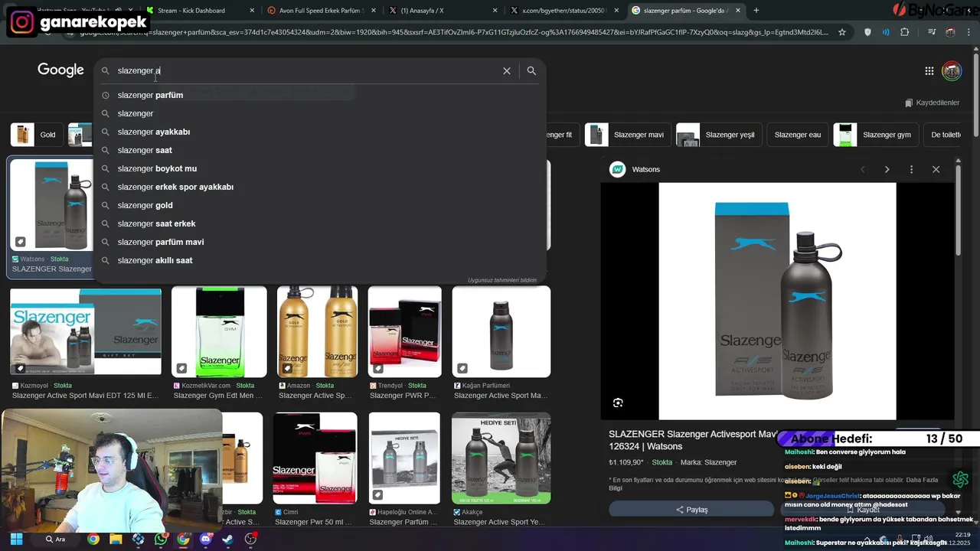
Task: Select suggestion 'slazenger akıllı saat'
Action: click(x=320, y=260)
